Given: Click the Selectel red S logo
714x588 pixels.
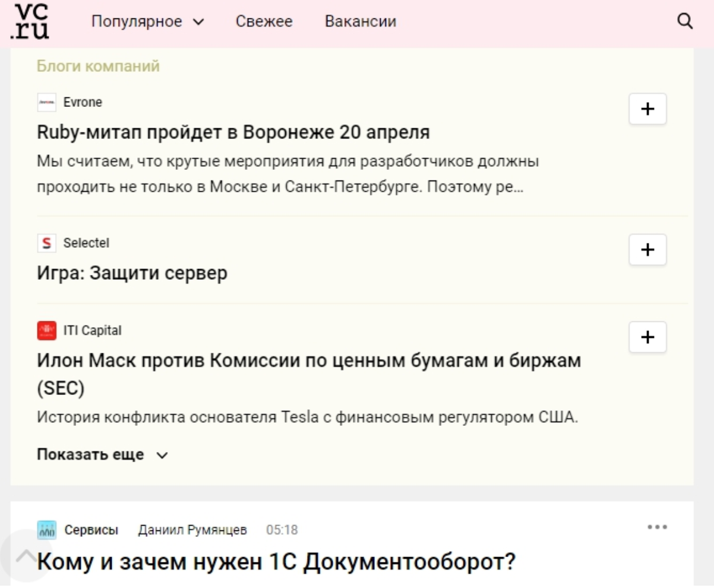Looking at the screenshot, I should coord(46,243).
